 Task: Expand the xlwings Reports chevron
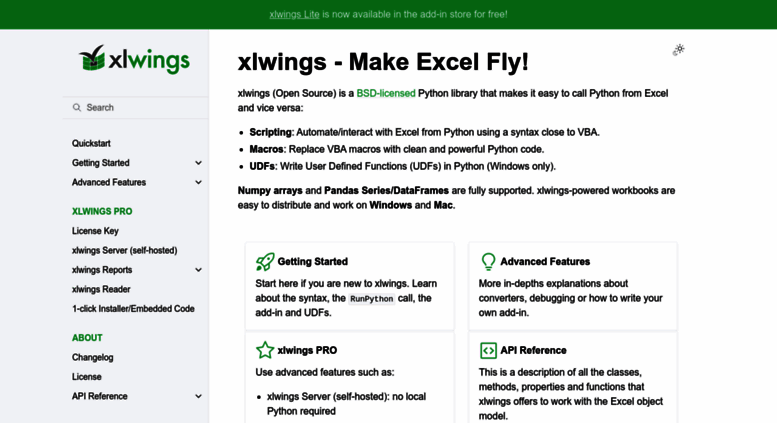[198, 270]
